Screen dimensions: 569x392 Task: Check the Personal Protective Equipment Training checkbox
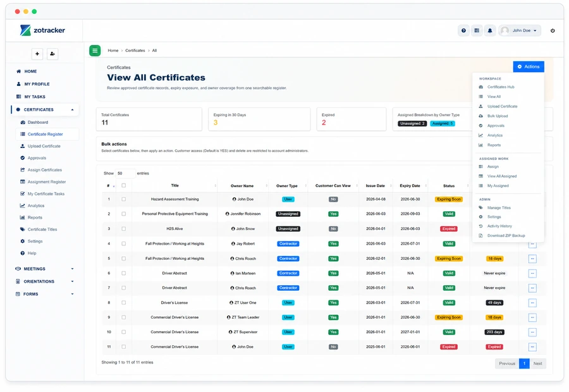124,214
